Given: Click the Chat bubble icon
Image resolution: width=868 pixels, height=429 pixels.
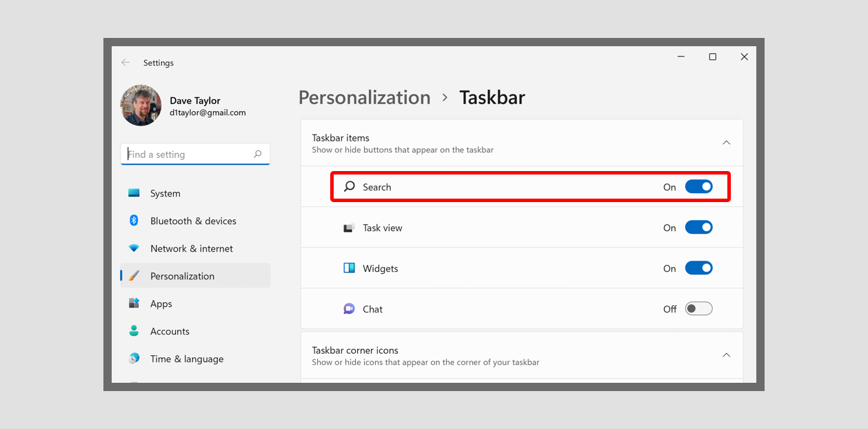Looking at the screenshot, I should click(x=348, y=309).
